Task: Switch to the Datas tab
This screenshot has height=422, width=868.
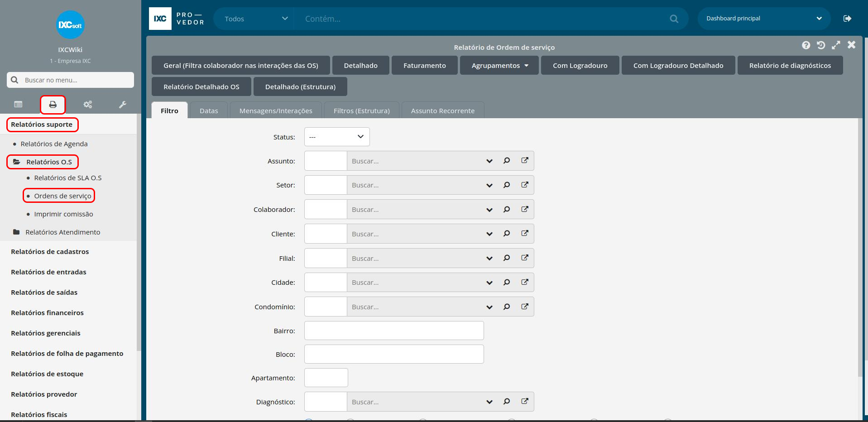Action: tap(209, 110)
